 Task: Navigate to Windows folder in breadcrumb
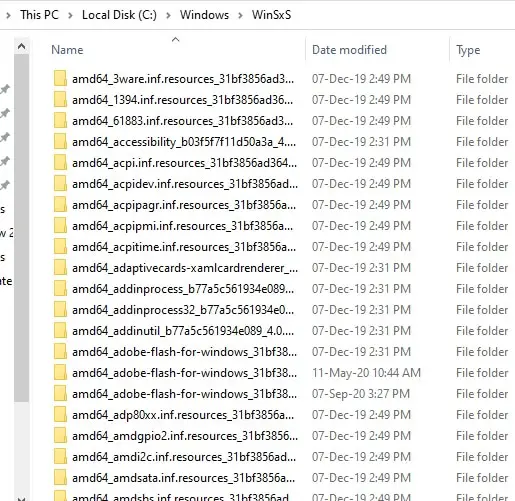tap(204, 15)
